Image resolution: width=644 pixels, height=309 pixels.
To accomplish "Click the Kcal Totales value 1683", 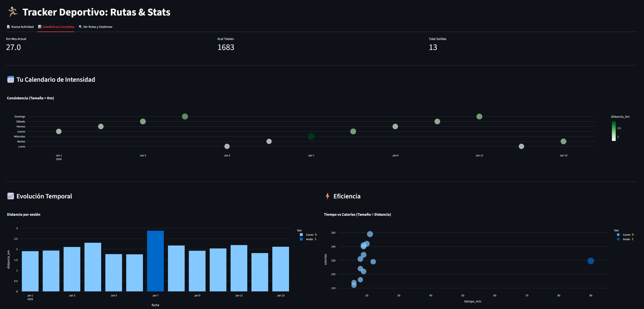I will point(226,47).
